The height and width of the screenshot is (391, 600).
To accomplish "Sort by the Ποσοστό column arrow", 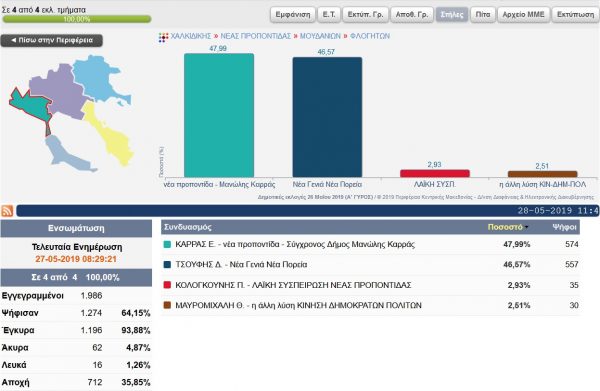I will pyautogui.click(x=527, y=227).
